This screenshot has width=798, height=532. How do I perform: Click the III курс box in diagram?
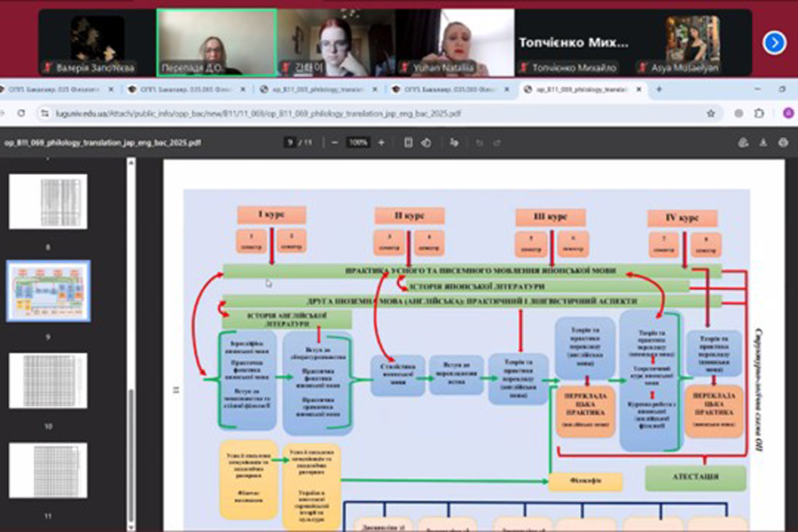(x=550, y=217)
